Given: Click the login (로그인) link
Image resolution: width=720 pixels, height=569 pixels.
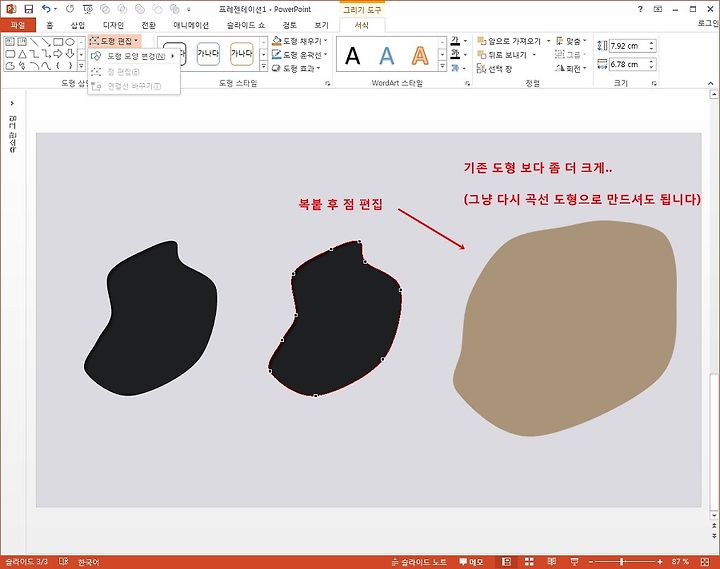Looking at the screenshot, I should click(708, 23).
